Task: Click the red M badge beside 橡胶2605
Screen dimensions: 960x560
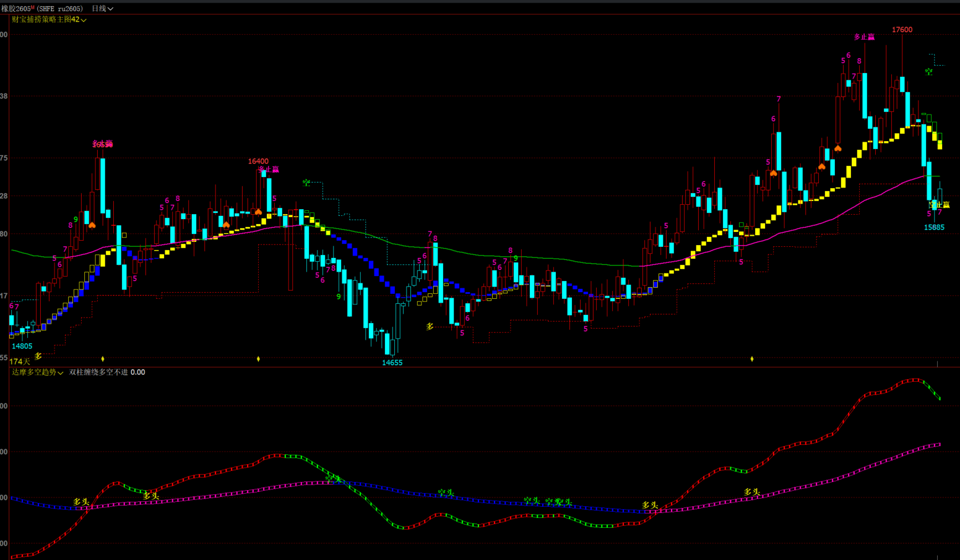Action: point(33,8)
